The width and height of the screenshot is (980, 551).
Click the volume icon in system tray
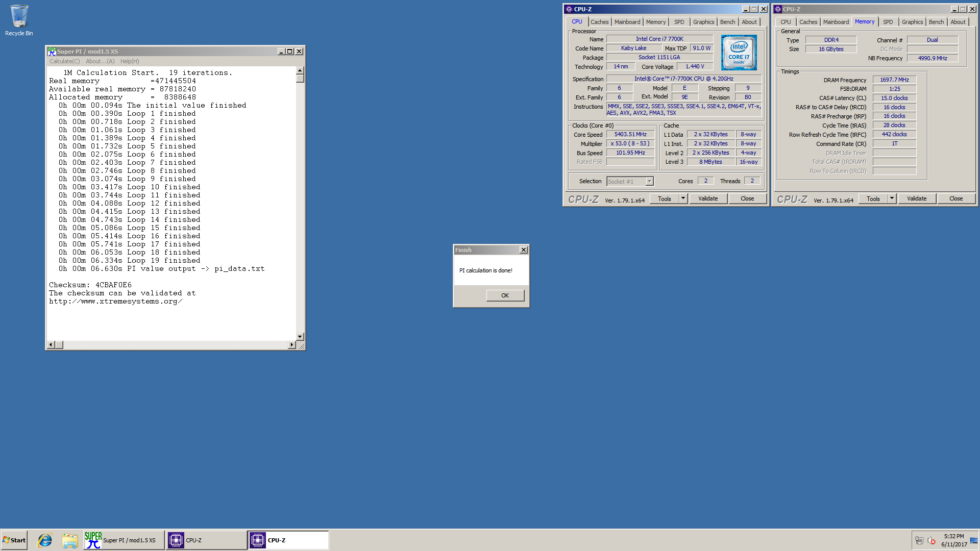click(x=932, y=541)
